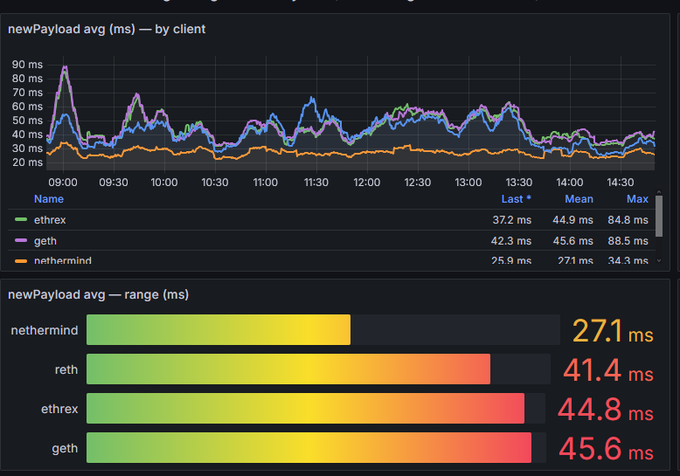The height and width of the screenshot is (476, 680).
Task: Toggle geth series purple color swatch
Action: (x=21, y=240)
